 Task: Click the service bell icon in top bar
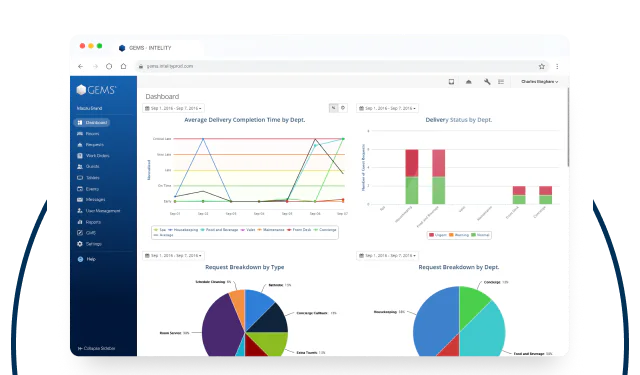click(x=469, y=82)
